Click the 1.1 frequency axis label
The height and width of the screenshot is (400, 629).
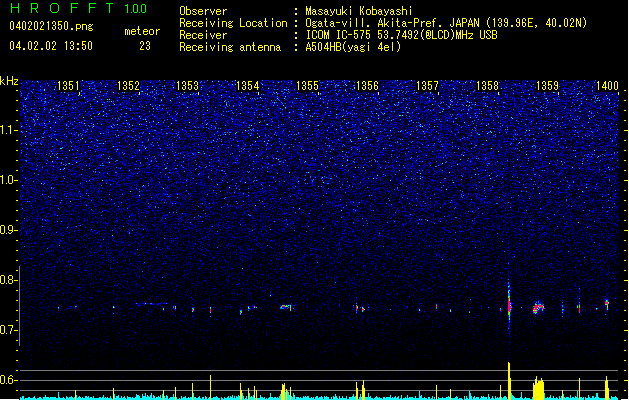(9, 130)
